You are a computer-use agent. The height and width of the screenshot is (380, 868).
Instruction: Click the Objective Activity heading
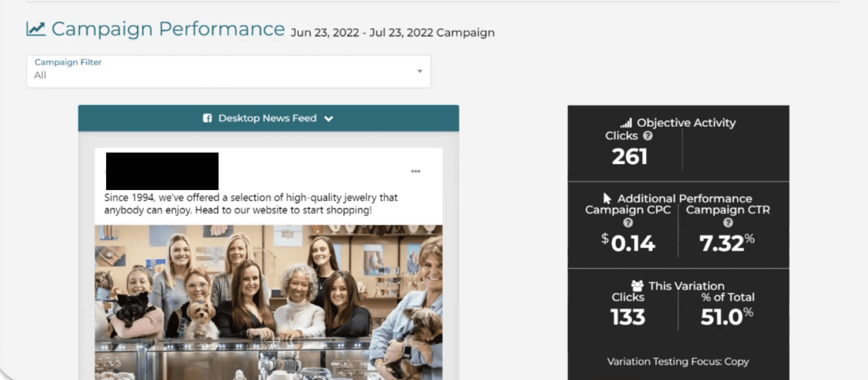pyautogui.click(x=686, y=123)
